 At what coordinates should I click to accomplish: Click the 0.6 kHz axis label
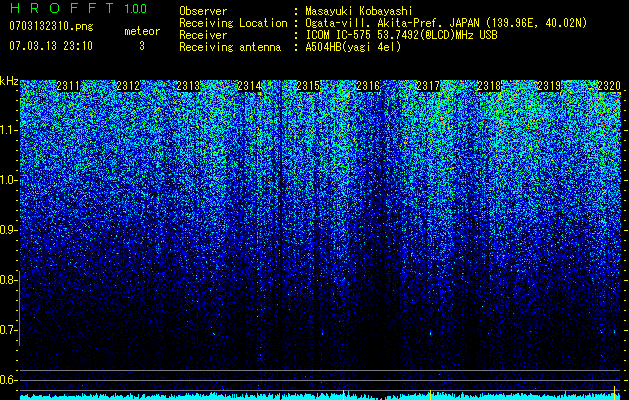pos(8,380)
